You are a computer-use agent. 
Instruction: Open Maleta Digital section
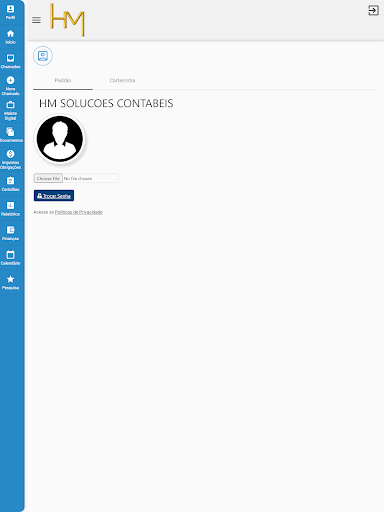pos(10,111)
